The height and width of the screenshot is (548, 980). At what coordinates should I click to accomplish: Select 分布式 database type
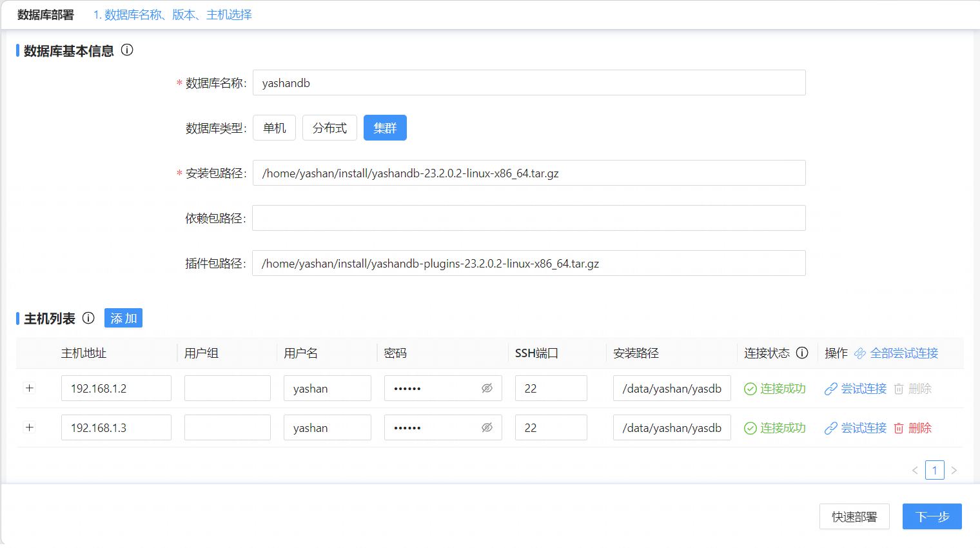pyautogui.click(x=329, y=128)
